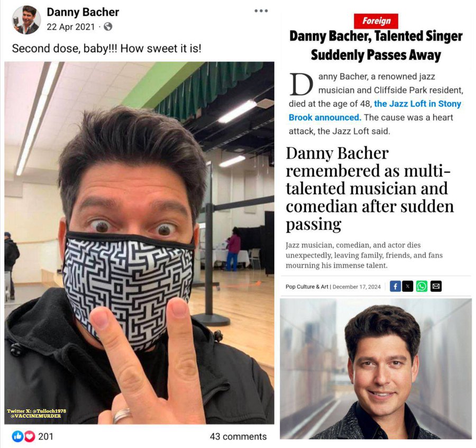Share article via X icon
Image resolution: width=476 pixels, height=448 pixels.
(408, 286)
